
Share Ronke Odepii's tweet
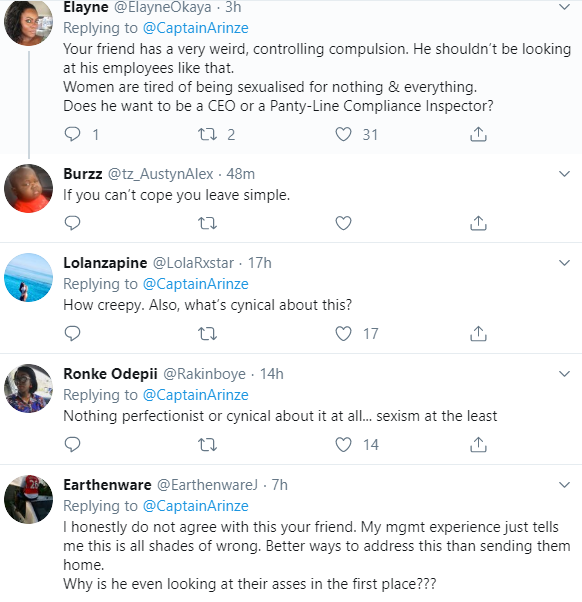point(478,445)
